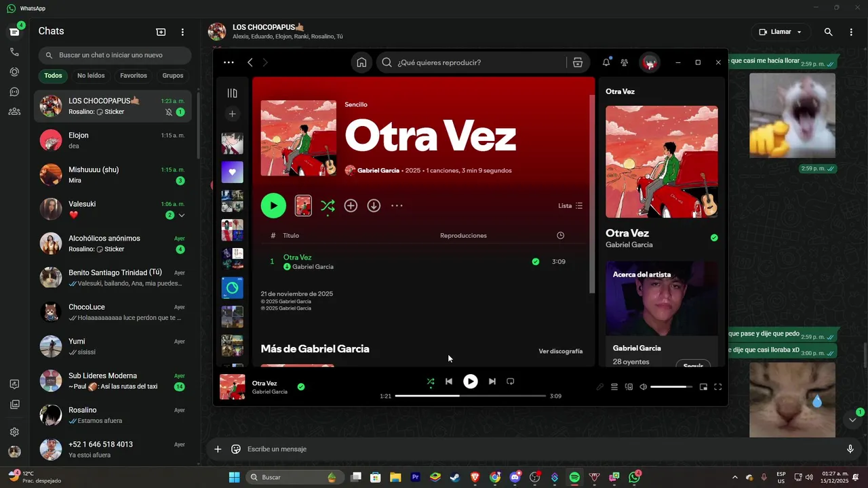Create a playlist with the plus icon in sidebar

pyautogui.click(x=232, y=114)
